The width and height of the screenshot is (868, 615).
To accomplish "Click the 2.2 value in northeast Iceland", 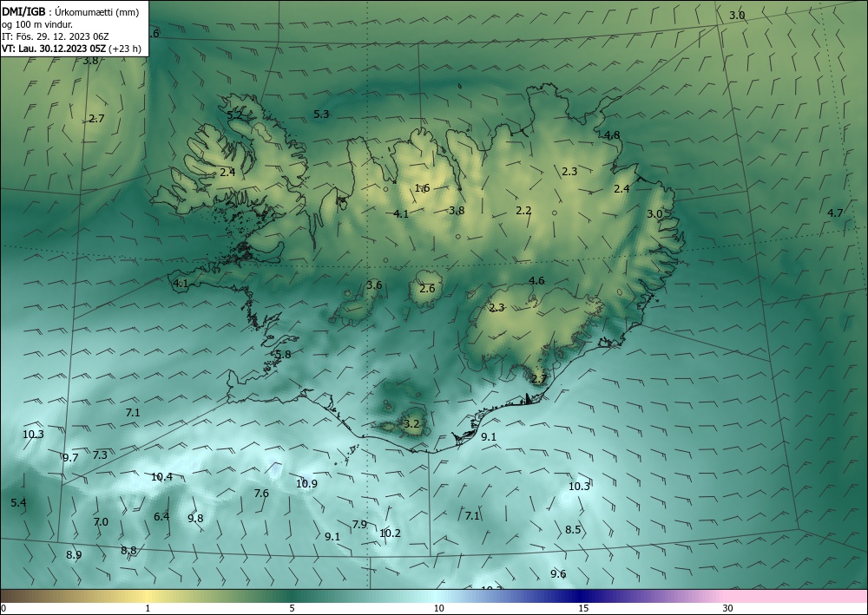I will pyautogui.click(x=523, y=210).
